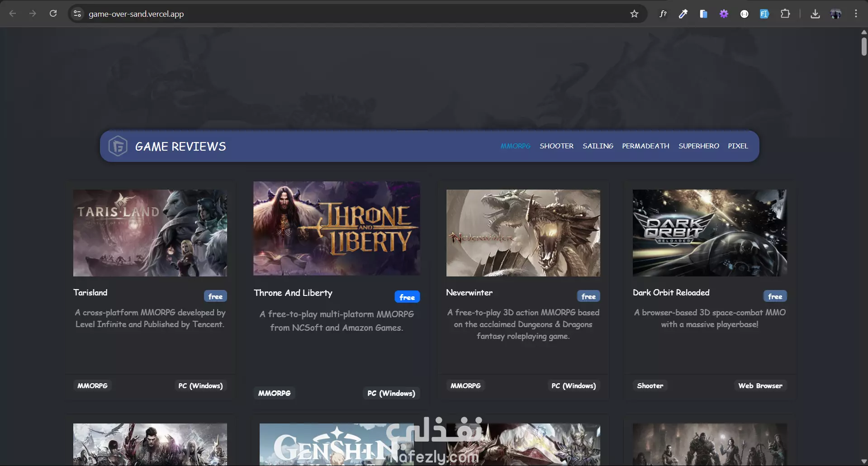
Task: Select the MMORPG category in navbar
Action: tap(515, 146)
